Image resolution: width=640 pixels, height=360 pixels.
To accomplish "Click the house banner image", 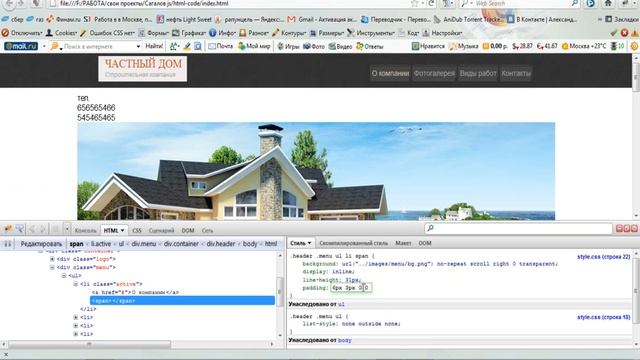I will (x=316, y=171).
